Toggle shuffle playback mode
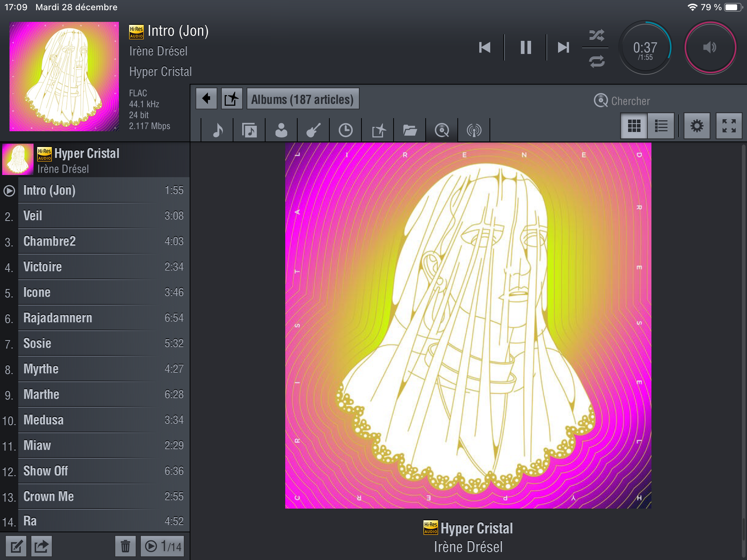Viewport: 747px width, 560px height. coord(597,35)
